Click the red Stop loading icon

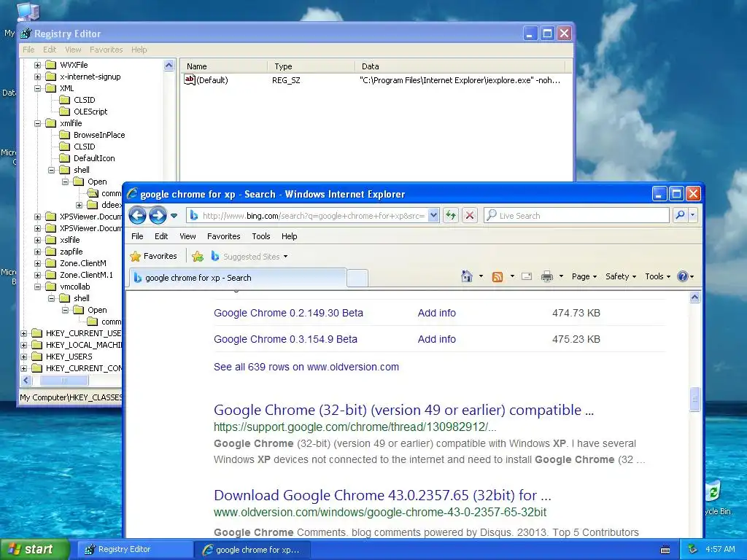click(x=470, y=215)
